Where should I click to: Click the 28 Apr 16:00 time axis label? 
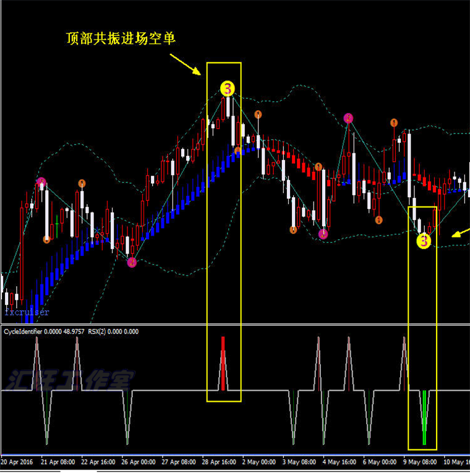tap(219, 462)
